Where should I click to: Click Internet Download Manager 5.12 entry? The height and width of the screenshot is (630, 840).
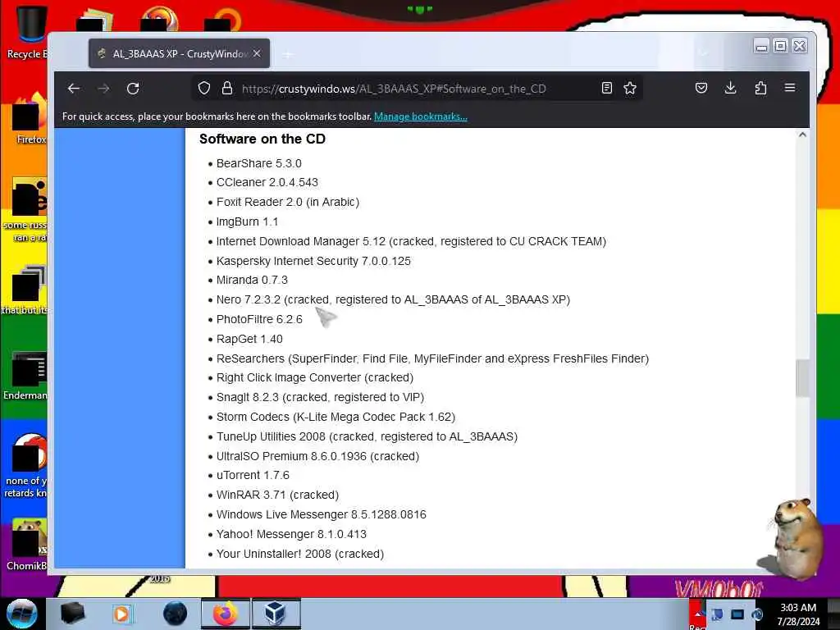[411, 242]
